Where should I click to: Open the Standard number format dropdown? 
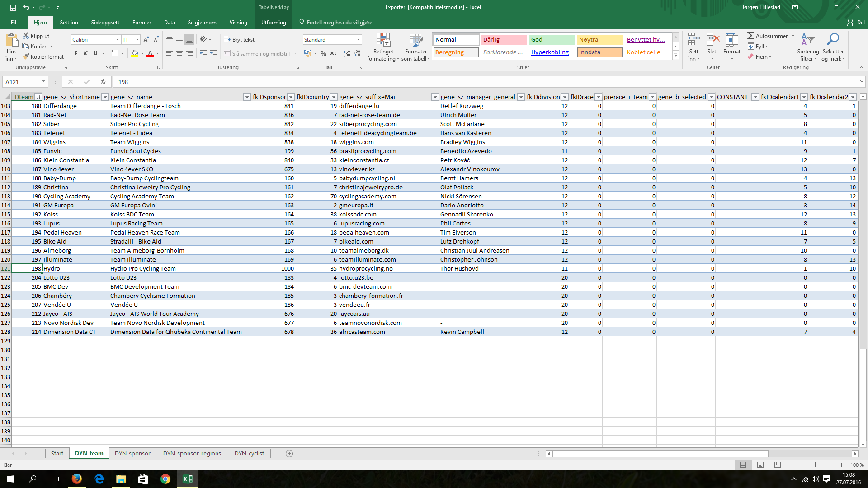click(359, 40)
